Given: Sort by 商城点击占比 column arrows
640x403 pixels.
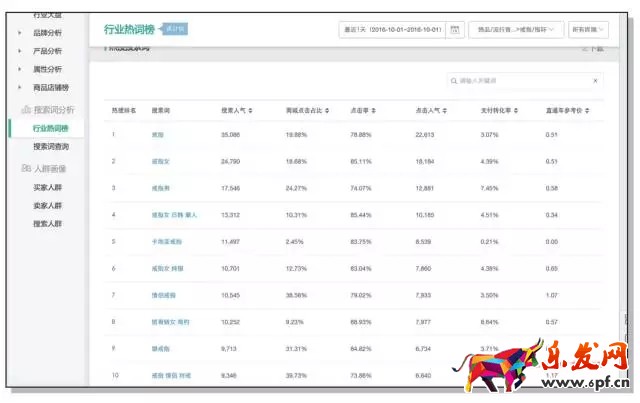Looking at the screenshot, I should [x=326, y=108].
